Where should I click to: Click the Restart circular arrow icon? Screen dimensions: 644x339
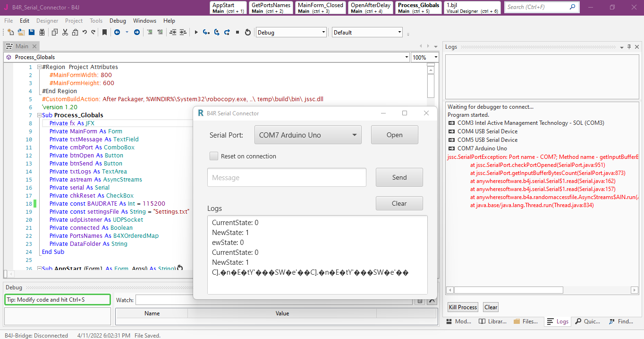[x=248, y=32]
